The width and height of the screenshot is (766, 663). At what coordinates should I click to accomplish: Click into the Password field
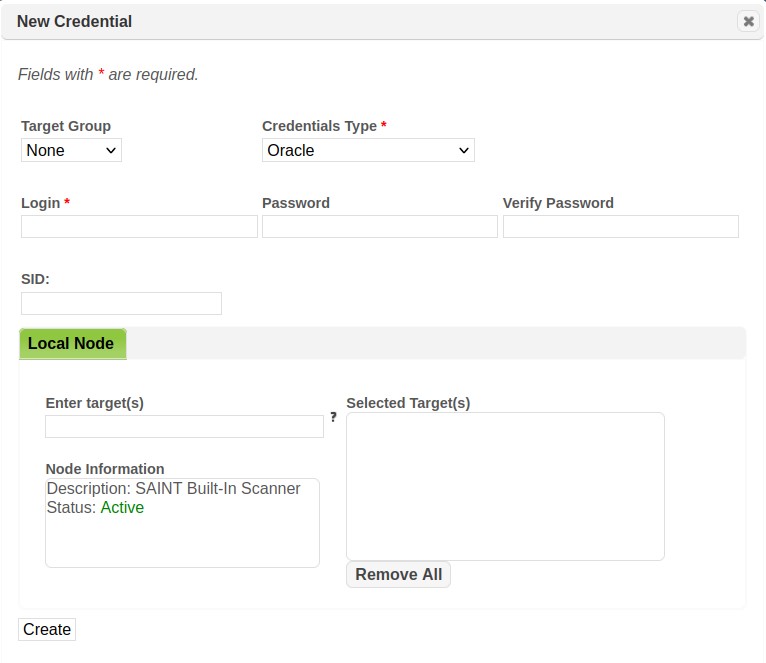click(379, 227)
